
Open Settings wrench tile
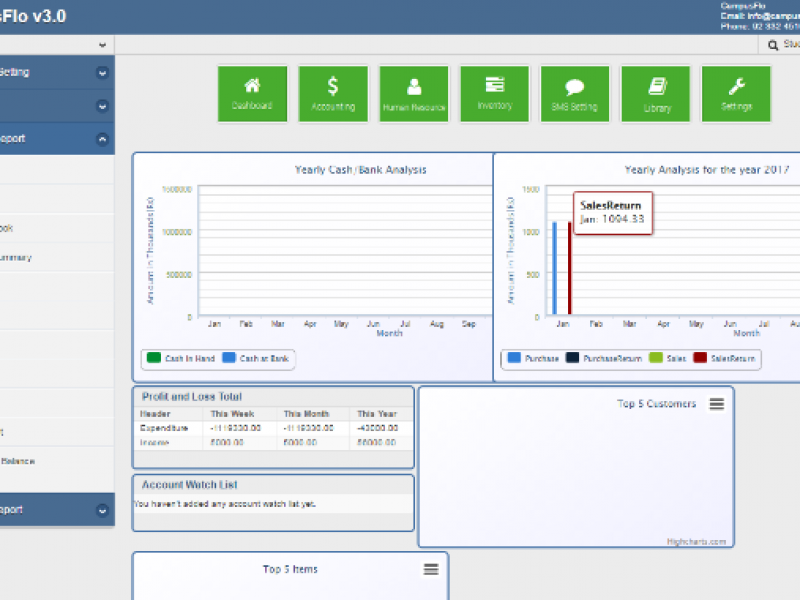[x=736, y=94]
